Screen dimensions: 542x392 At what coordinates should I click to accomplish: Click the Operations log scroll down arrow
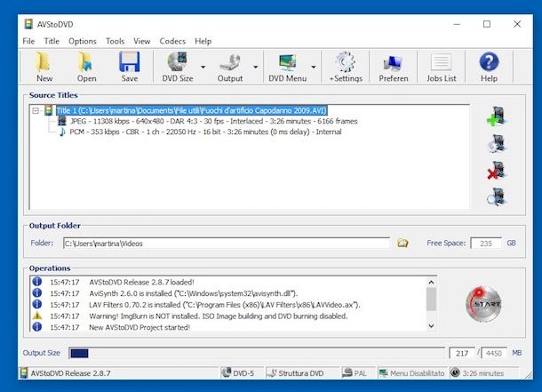pos(431,325)
